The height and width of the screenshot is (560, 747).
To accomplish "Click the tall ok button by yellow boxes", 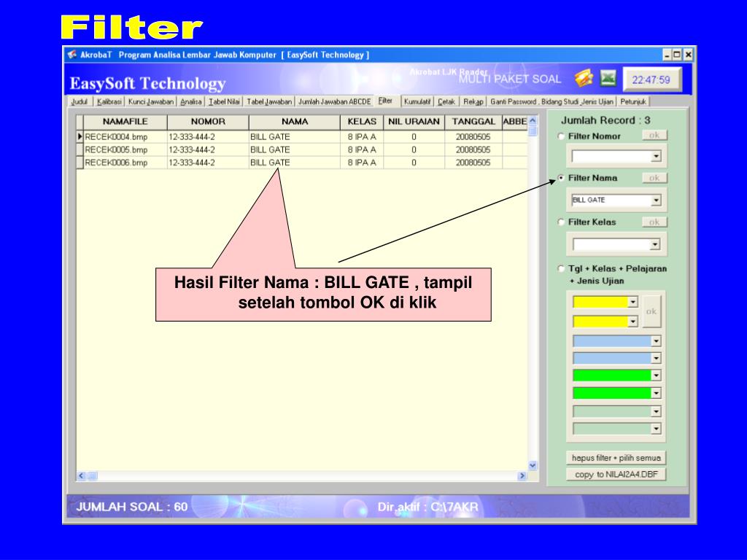I will pyautogui.click(x=651, y=311).
